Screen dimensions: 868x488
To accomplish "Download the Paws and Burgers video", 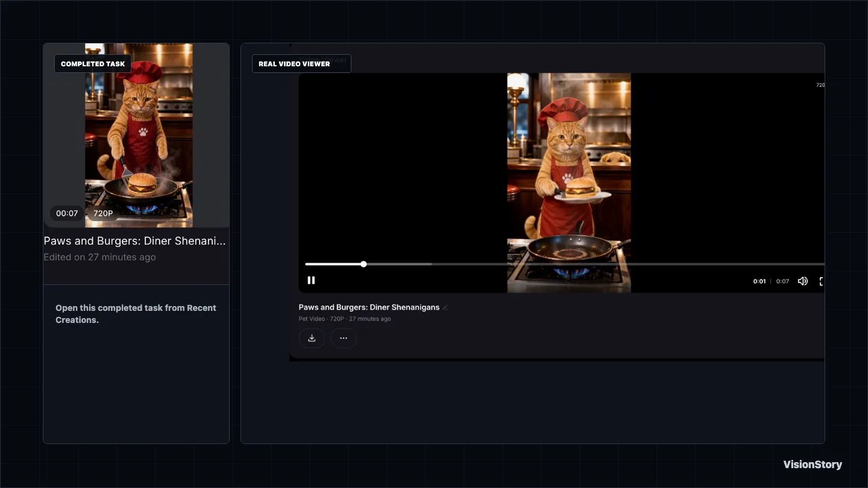I will click(x=312, y=338).
